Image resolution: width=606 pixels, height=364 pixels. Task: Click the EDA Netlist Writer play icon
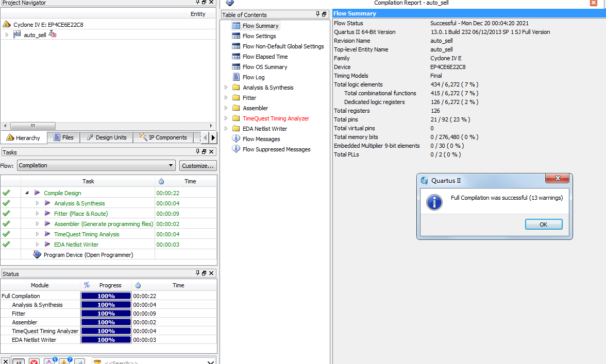[47, 244]
